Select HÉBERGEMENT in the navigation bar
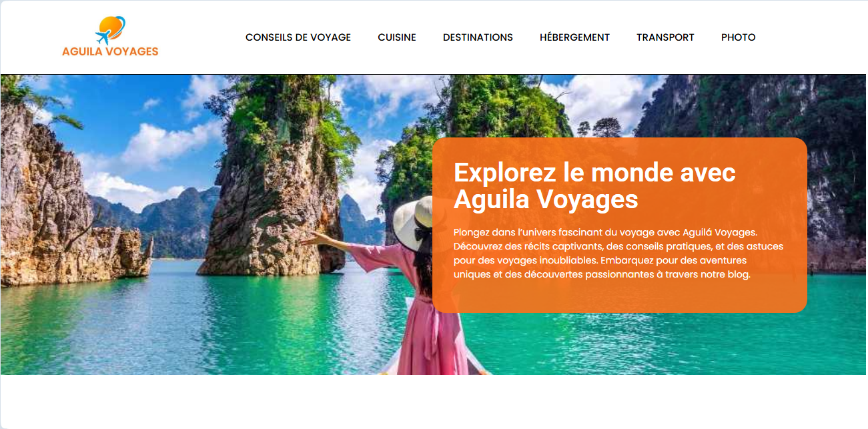 tap(574, 37)
